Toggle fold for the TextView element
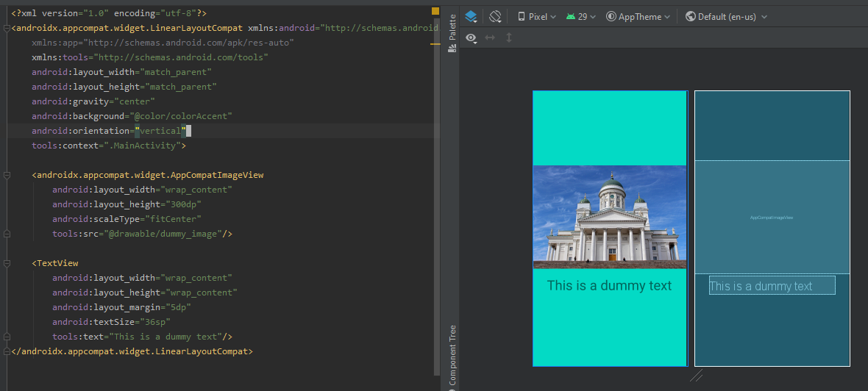Image resolution: width=868 pixels, height=391 pixels. 6,263
